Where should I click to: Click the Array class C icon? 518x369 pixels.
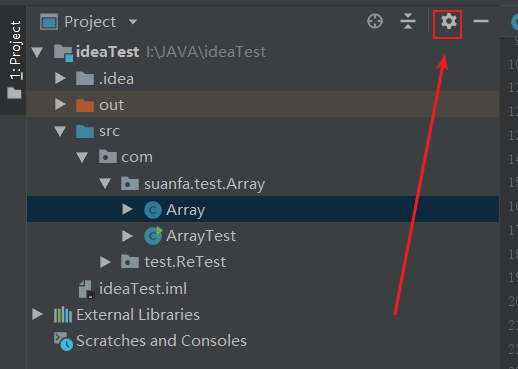pyautogui.click(x=153, y=210)
